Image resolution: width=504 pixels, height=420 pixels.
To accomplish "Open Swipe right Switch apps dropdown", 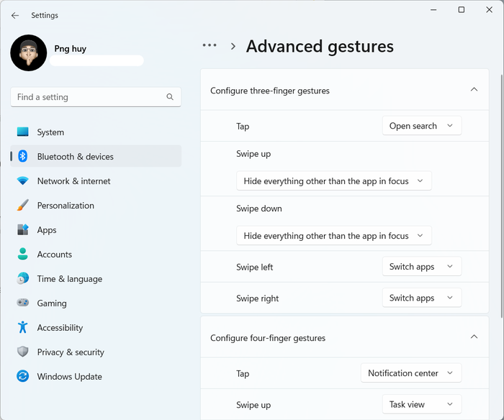I will [422, 298].
